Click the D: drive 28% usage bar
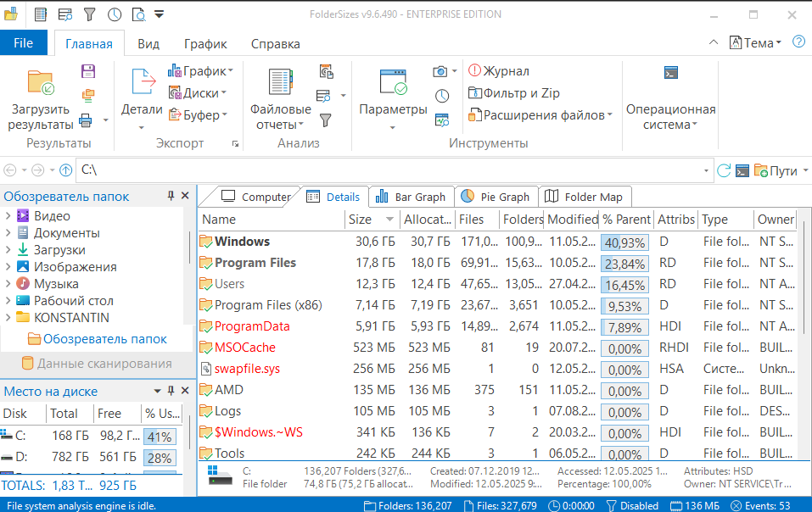This screenshot has width=812, height=512. [160, 458]
